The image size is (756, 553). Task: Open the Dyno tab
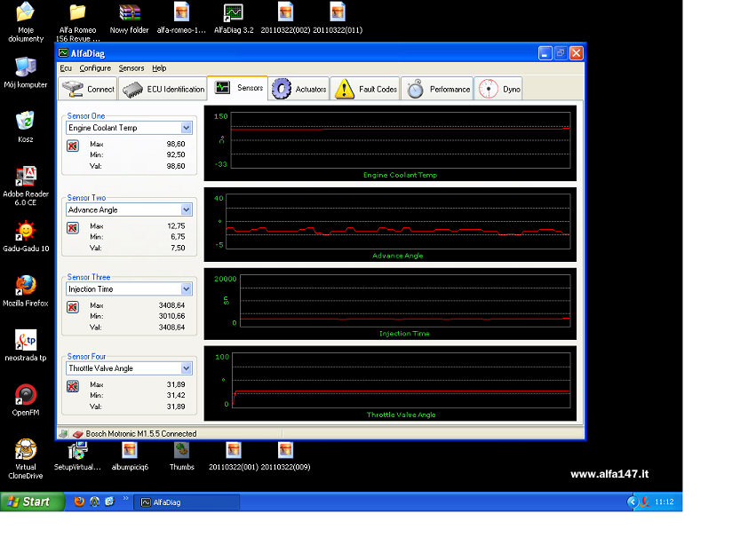(499, 89)
